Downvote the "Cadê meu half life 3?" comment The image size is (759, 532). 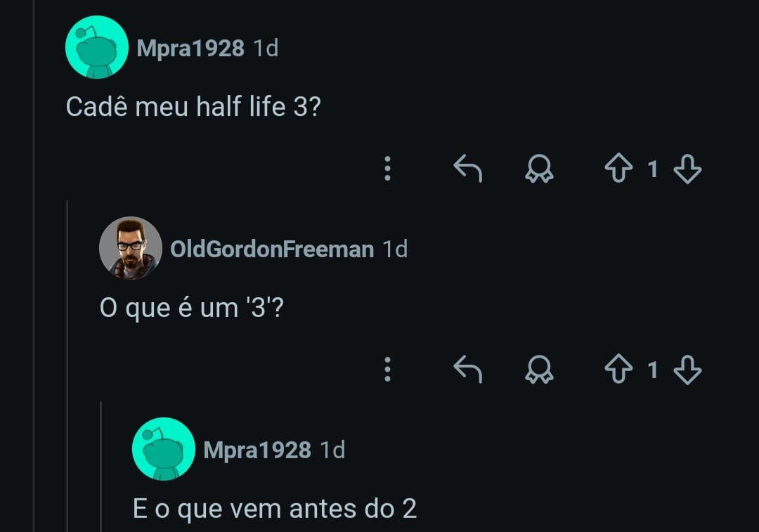(x=687, y=169)
